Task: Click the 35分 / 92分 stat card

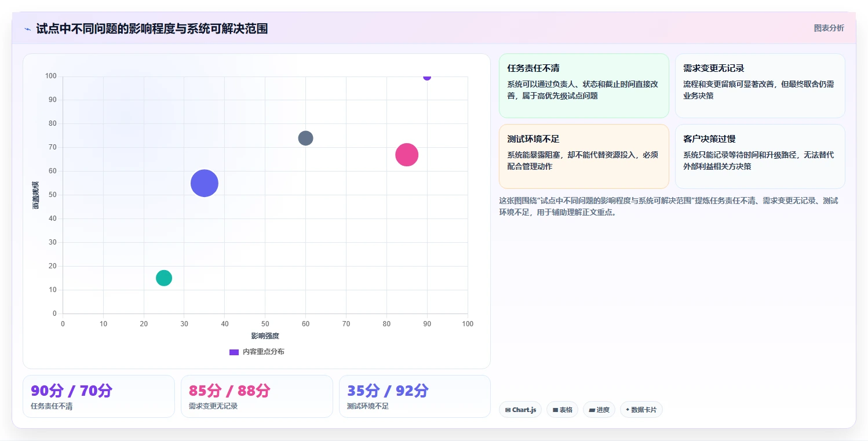Action: coord(415,396)
